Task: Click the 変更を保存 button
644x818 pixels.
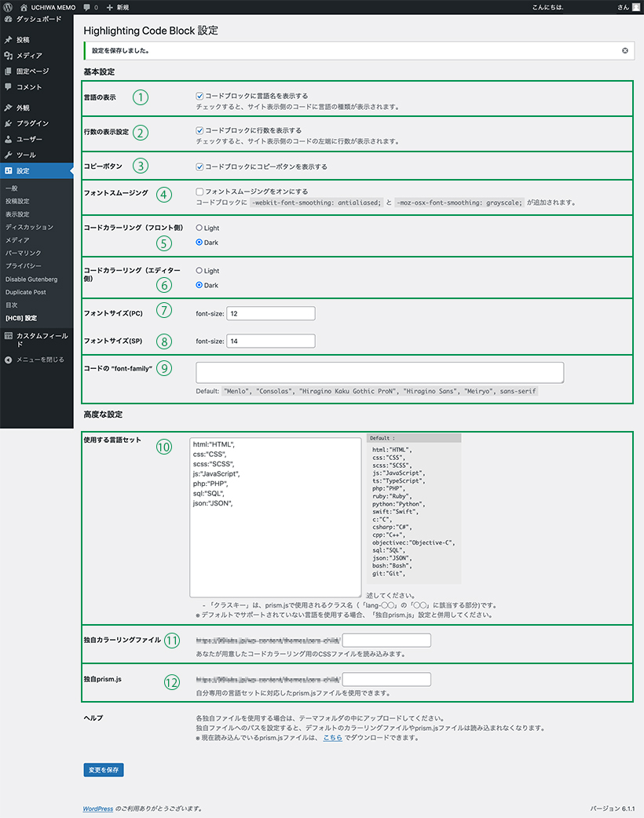Action: point(104,769)
